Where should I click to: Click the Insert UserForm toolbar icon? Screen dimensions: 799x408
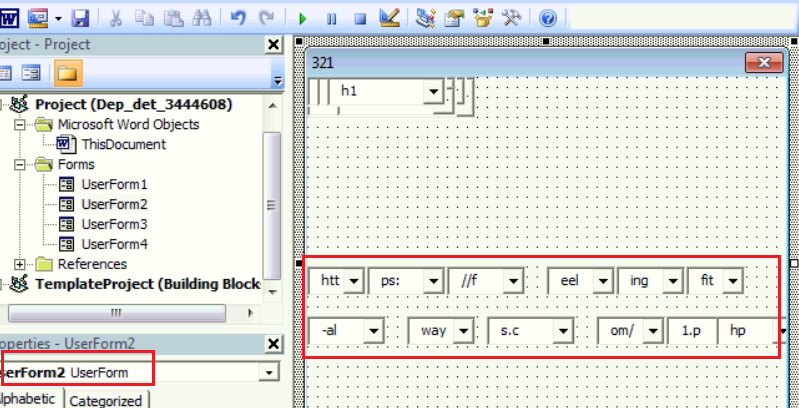[38, 19]
